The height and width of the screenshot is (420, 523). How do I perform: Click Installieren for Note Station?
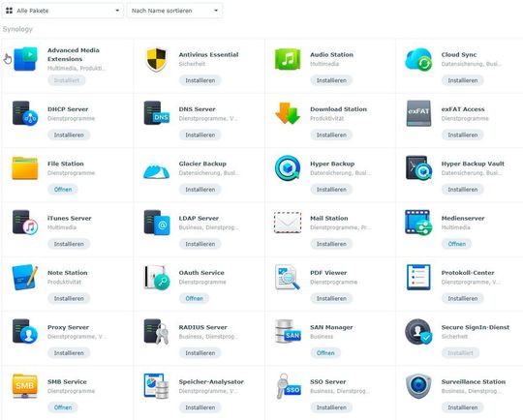pyautogui.click(x=69, y=298)
